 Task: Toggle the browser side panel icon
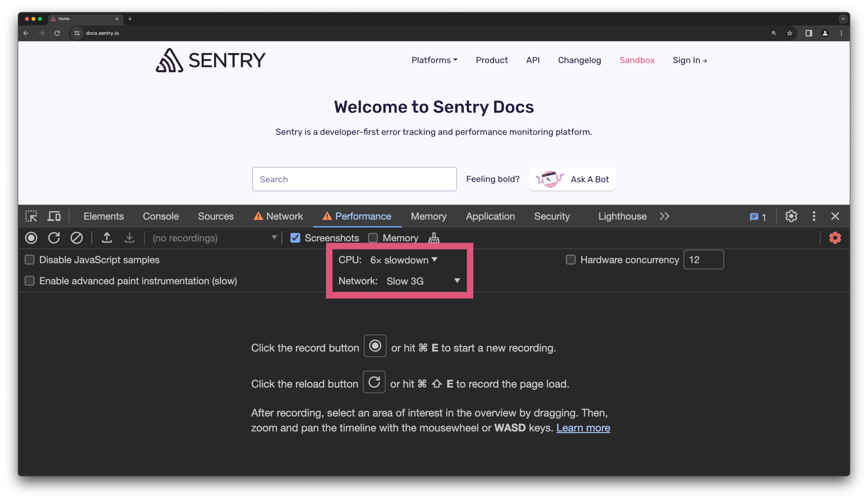coord(809,33)
